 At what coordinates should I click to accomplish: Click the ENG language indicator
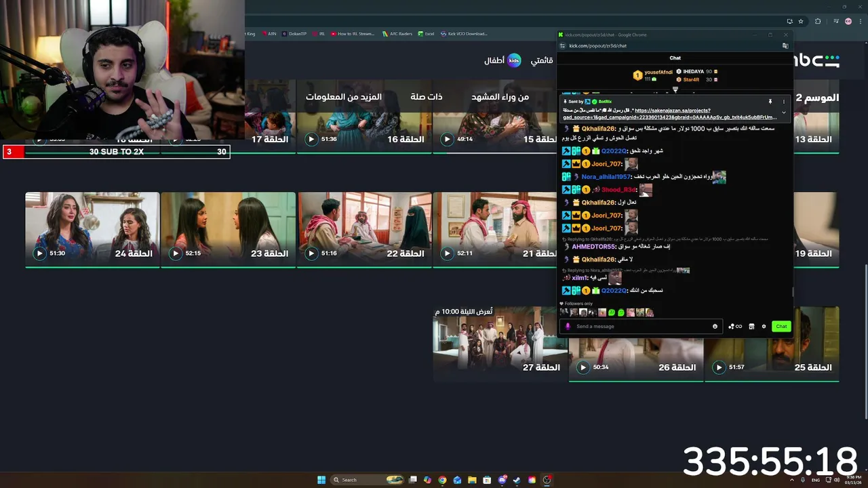(816, 480)
